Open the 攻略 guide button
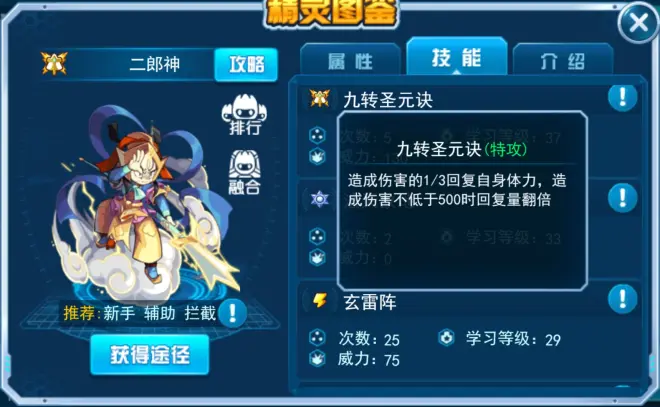Viewport: 660px width, 407px height. 246,64
